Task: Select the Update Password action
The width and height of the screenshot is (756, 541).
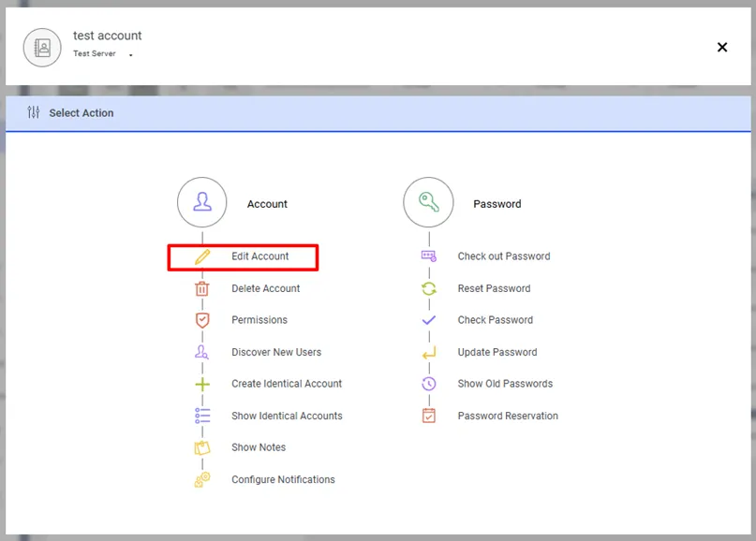Action: click(497, 352)
